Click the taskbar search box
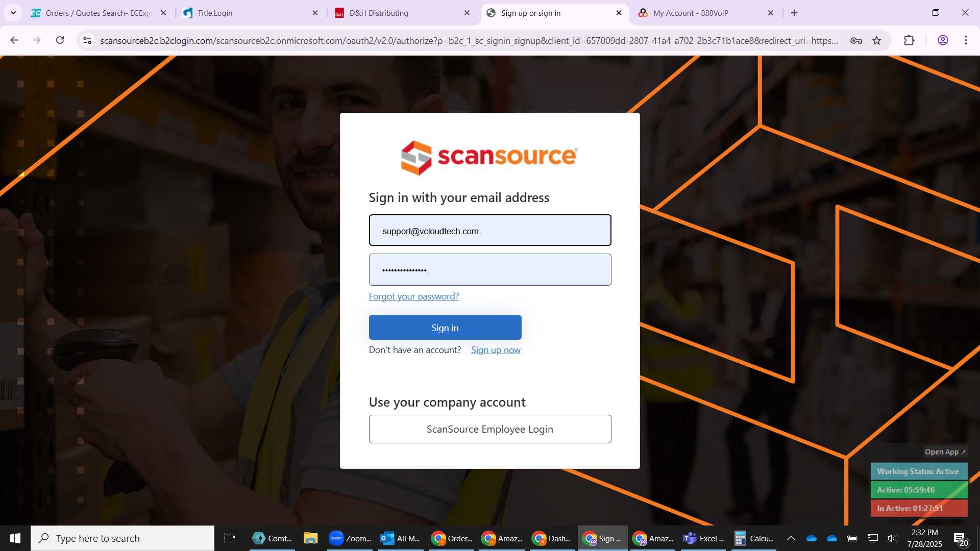 click(122, 538)
